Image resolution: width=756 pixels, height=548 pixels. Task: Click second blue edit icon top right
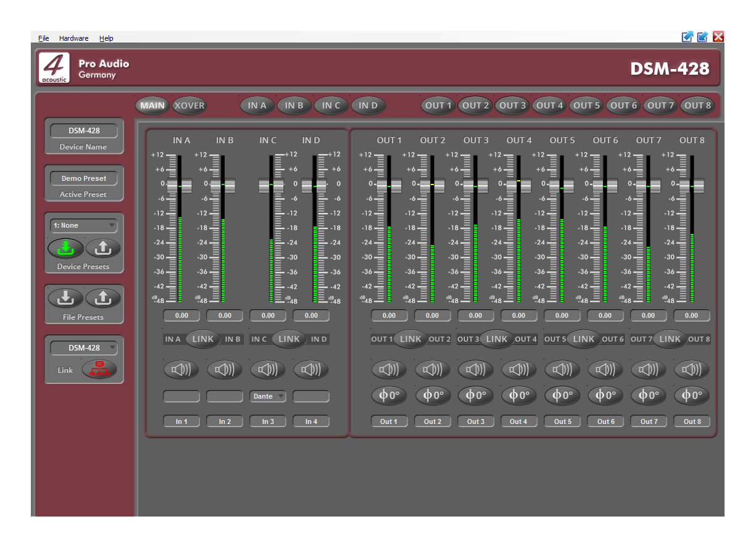(703, 37)
